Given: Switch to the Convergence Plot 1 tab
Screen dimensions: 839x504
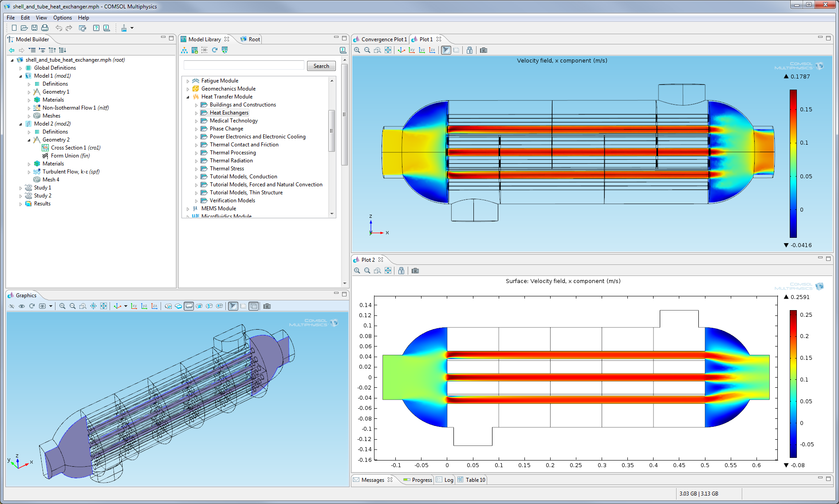Looking at the screenshot, I should click(x=380, y=39).
